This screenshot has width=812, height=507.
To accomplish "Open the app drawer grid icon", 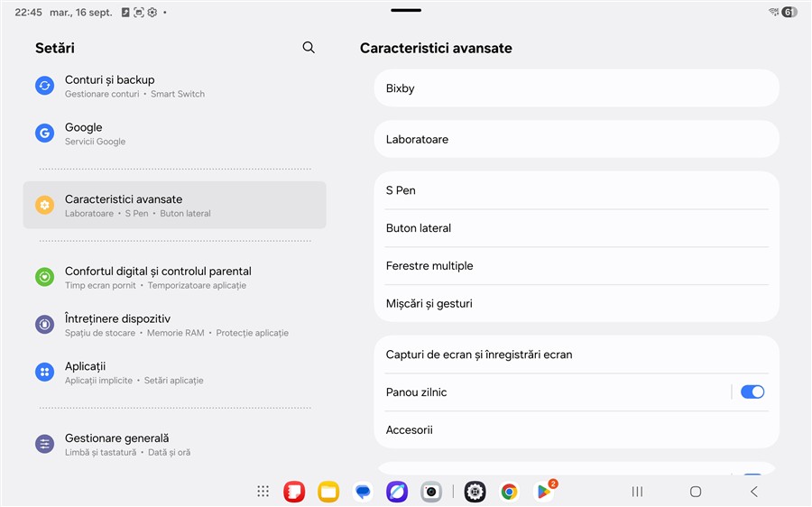I will click(x=263, y=492).
